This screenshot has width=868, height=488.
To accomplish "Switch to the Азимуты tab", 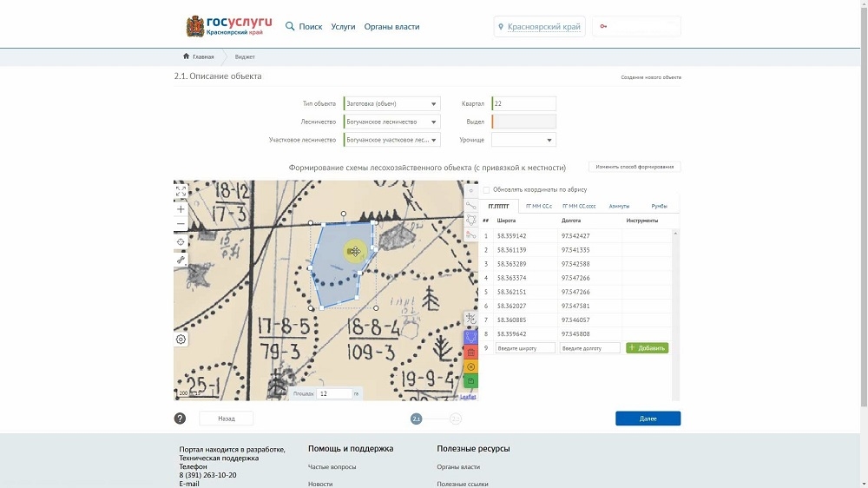I will [x=619, y=206].
